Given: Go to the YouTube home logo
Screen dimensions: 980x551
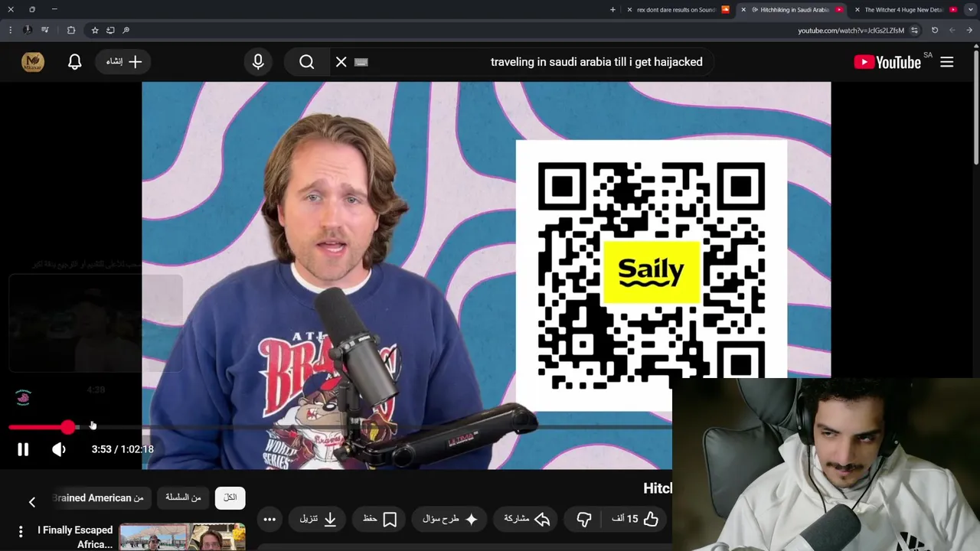Looking at the screenshot, I should 887,62.
